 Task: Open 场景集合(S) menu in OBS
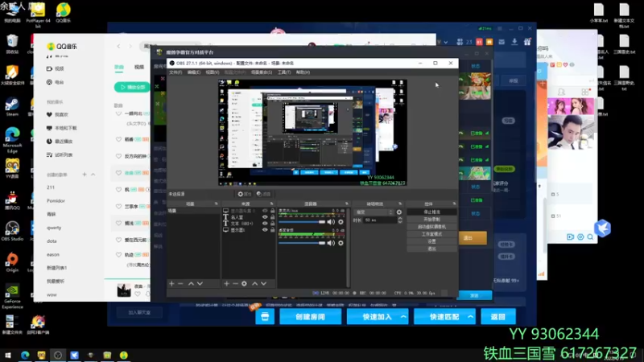(262, 72)
